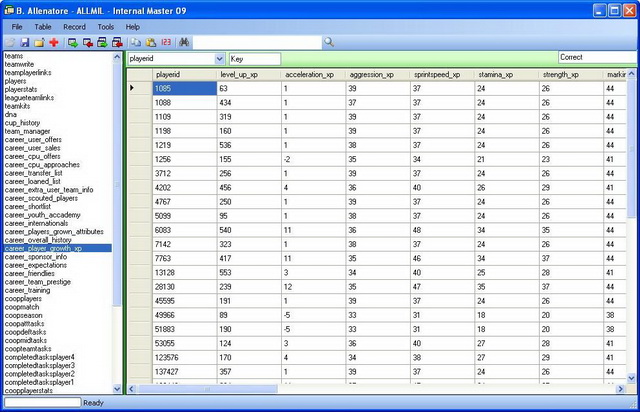640x412 pixels.
Task: Click the playerid cell 1085
Action: (x=184, y=89)
